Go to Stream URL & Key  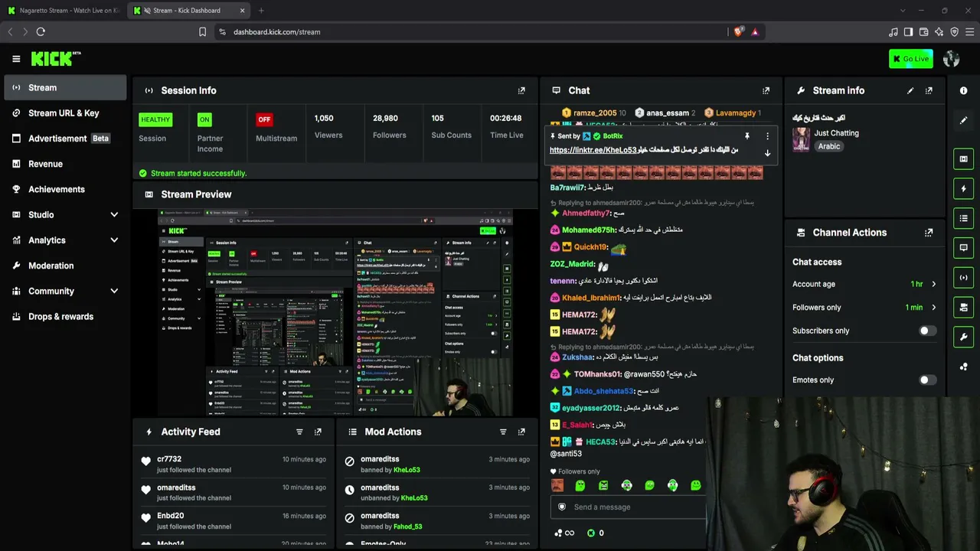point(65,113)
